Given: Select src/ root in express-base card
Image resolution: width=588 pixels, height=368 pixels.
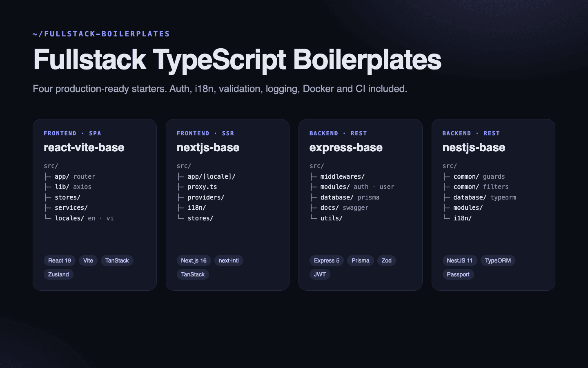Looking at the screenshot, I should pyautogui.click(x=317, y=166).
